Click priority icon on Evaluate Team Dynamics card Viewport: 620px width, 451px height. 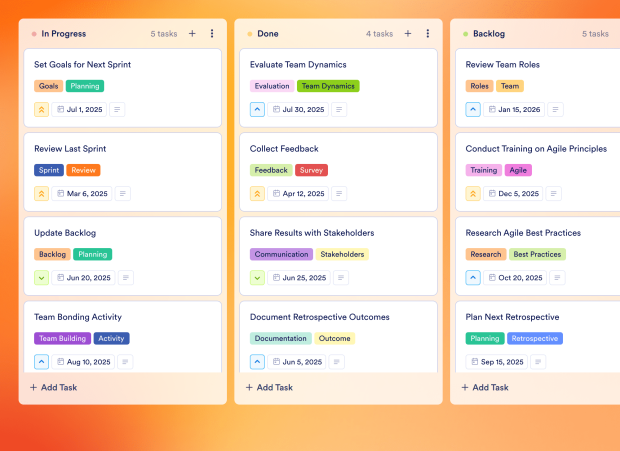point(258,110)
